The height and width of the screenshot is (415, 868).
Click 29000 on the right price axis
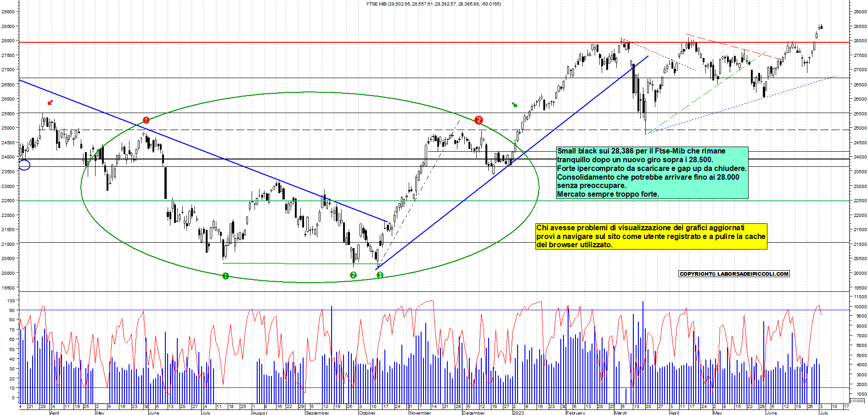[x=860, y=11]
